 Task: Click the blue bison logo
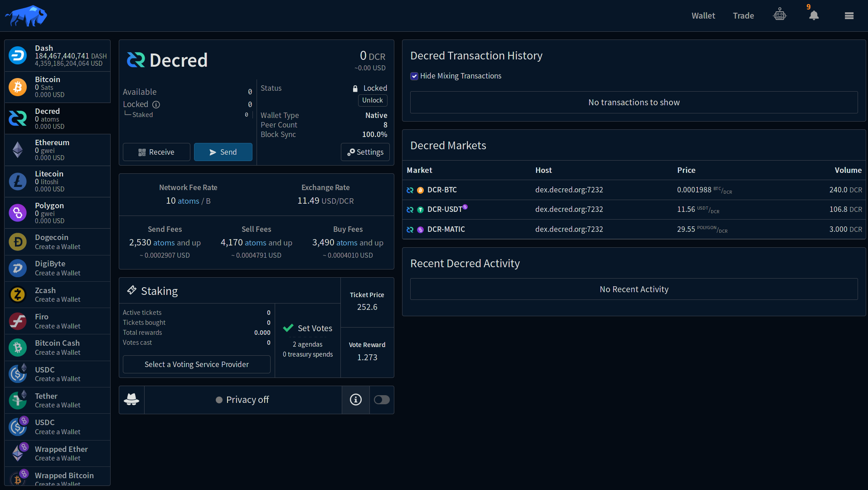[26, 16]
